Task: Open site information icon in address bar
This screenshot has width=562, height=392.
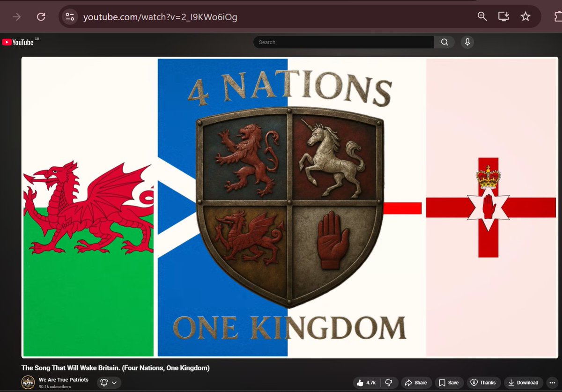Action: click(70, 17)
